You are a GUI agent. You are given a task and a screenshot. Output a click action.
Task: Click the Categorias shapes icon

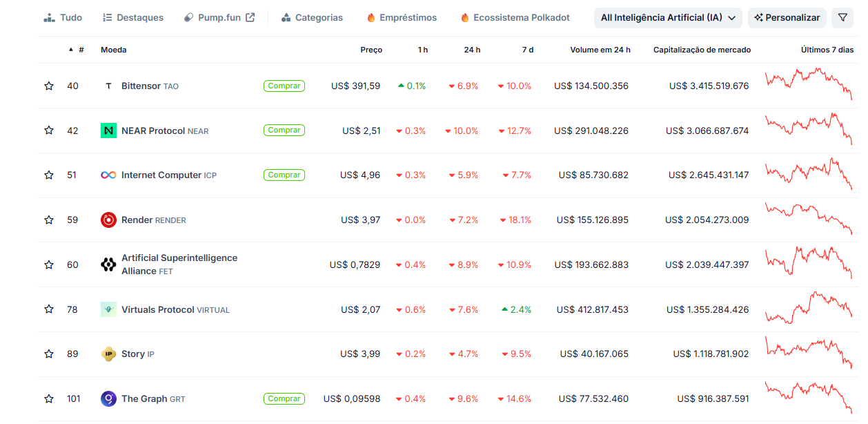[286, 17]
